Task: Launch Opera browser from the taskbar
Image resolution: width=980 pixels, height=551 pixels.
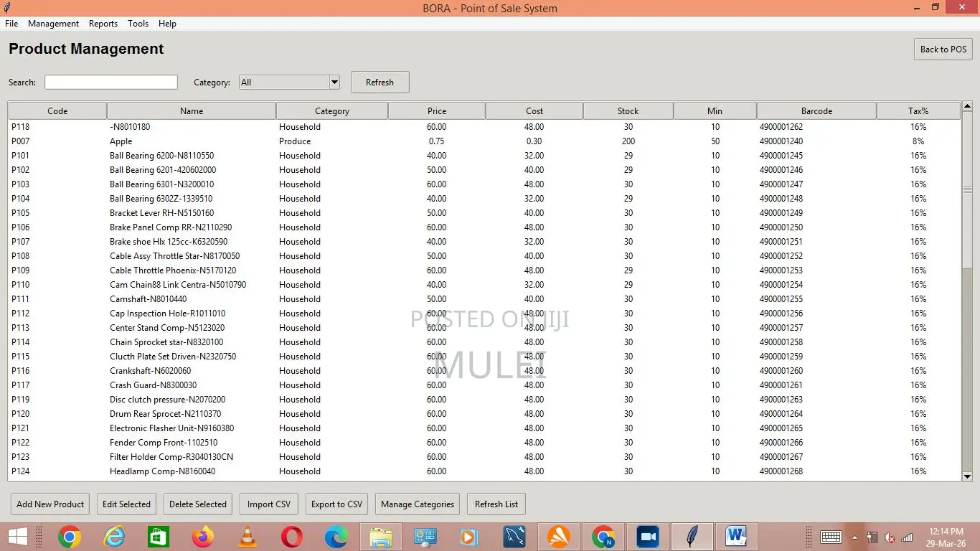Action: tap(291, 537)
